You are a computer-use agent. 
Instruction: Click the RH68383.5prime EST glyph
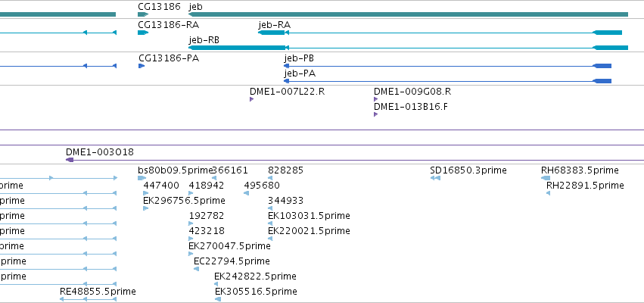tap(546, 178)
